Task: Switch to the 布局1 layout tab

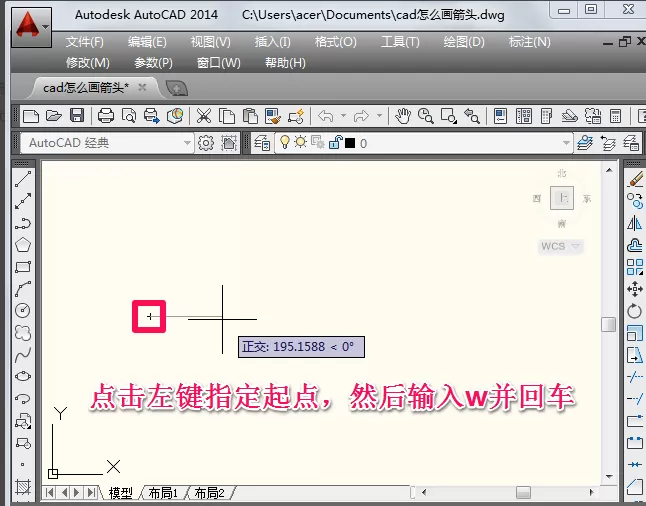Action: (x=163, y=493)
